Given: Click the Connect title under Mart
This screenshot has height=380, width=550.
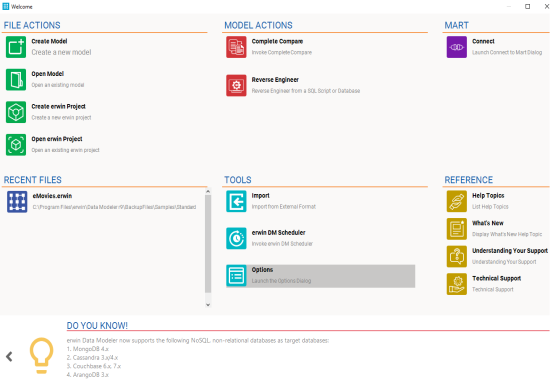Looking at the screenshot, I should [483, 41].
